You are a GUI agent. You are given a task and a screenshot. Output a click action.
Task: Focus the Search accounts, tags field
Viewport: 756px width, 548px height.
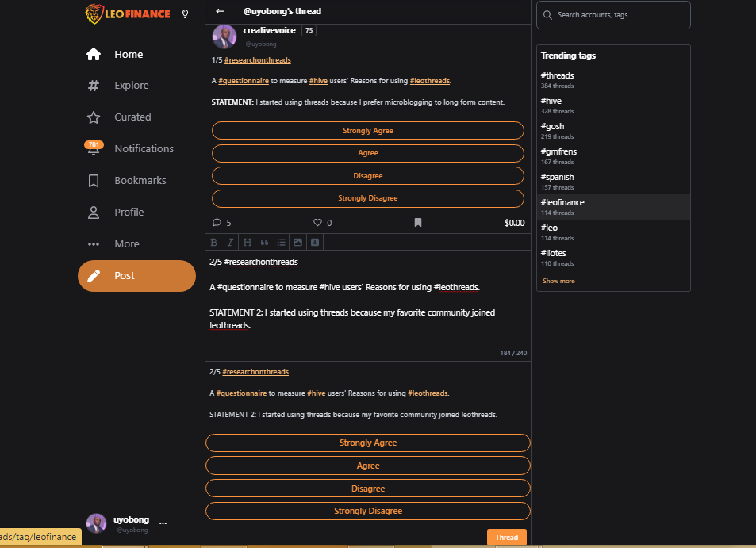point(613,15)
